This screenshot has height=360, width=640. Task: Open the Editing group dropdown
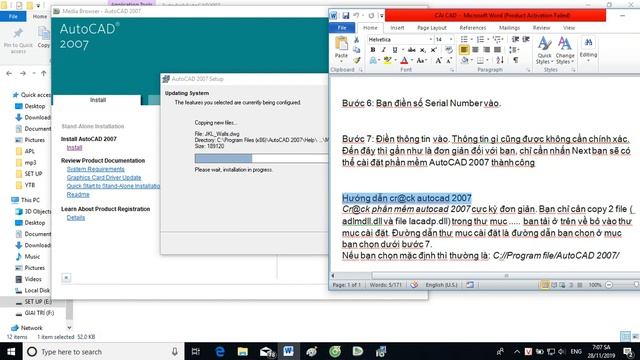(x=588, y=49)
